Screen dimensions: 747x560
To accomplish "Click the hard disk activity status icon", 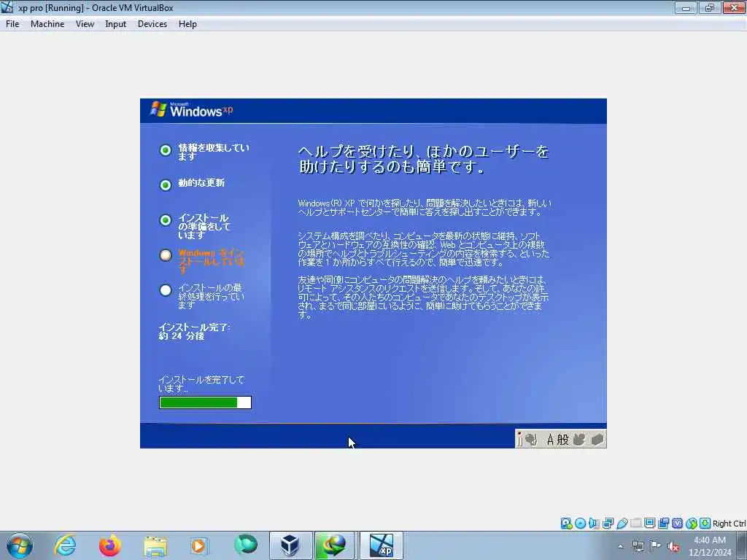I will click(566, 524).
